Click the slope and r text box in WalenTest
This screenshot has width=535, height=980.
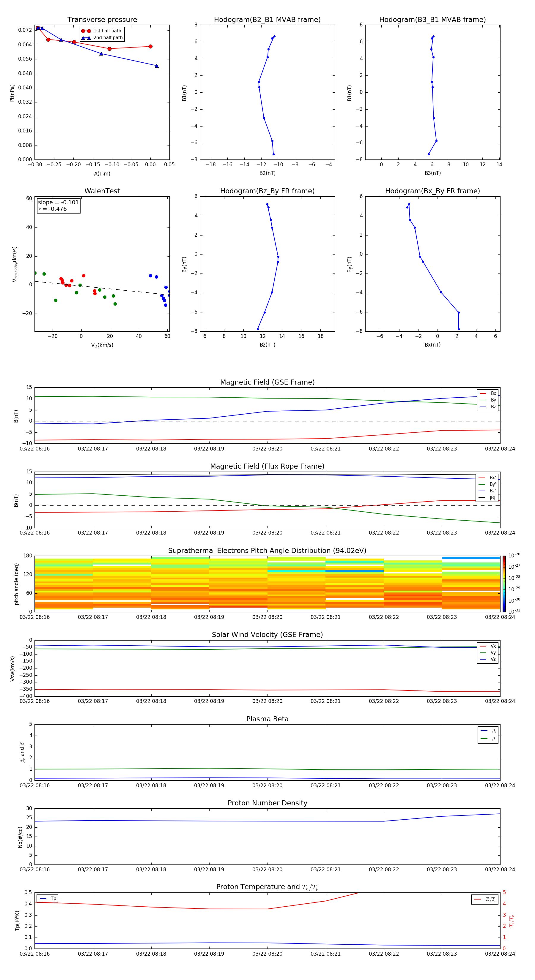[59, 206]
